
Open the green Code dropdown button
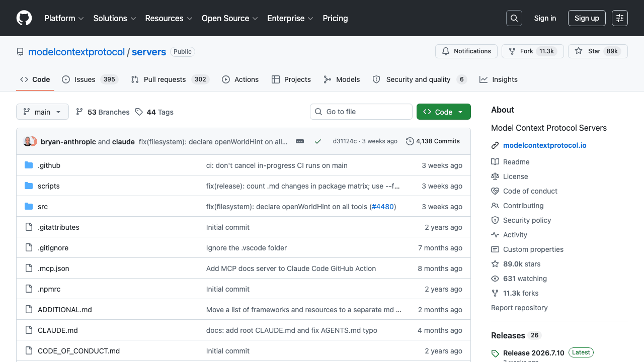tap(444, 112)
